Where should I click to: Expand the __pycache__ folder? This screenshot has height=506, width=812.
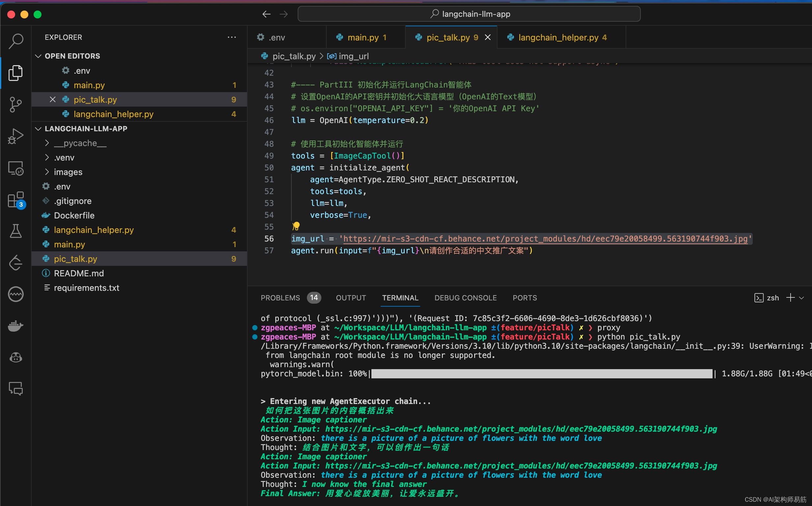click(x=80, y=143)
